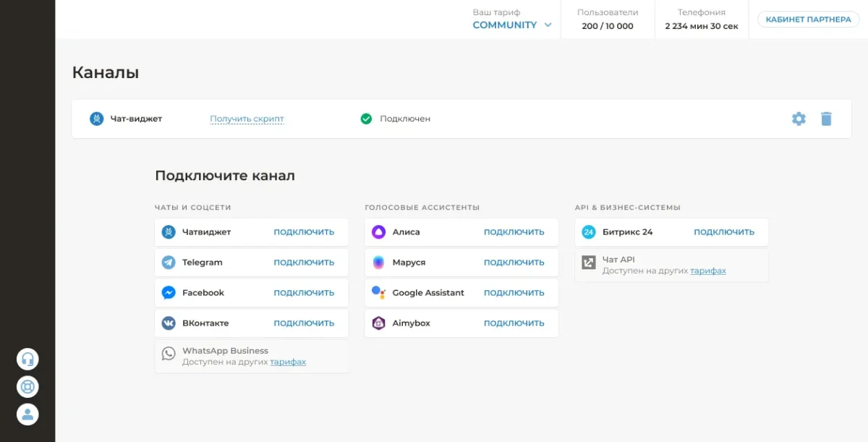Click the Telegram channel label
This screenshot has height=442, width=868.
point(203,263)
